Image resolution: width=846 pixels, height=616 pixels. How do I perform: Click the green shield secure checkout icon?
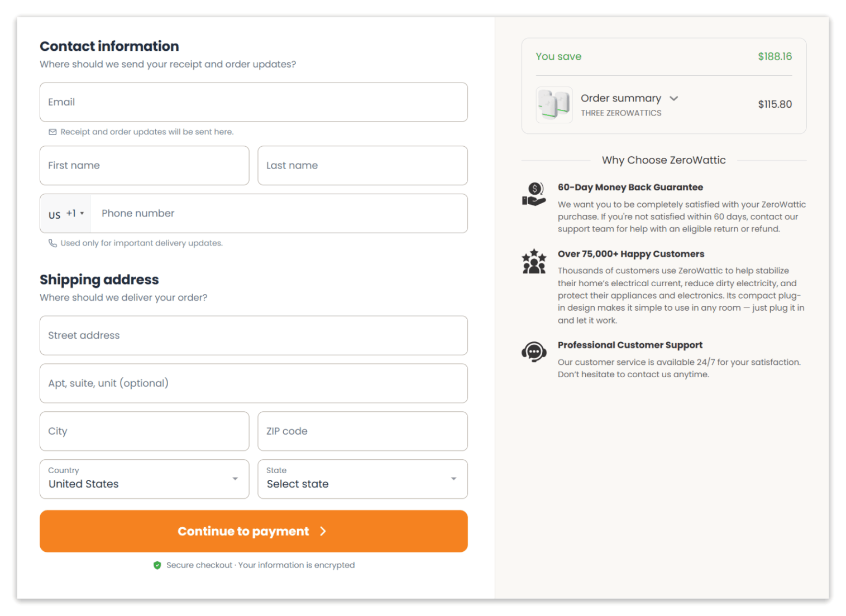157,565
